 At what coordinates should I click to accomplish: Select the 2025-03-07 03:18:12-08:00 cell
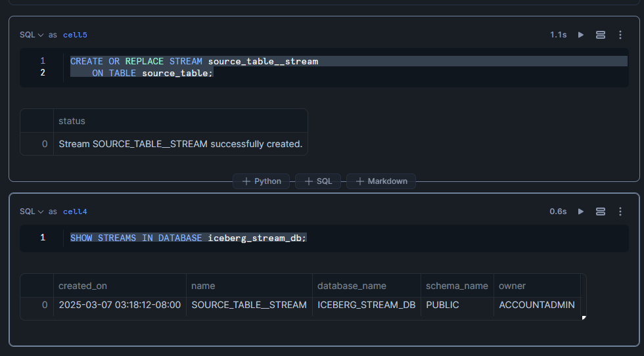pos(120,305)
